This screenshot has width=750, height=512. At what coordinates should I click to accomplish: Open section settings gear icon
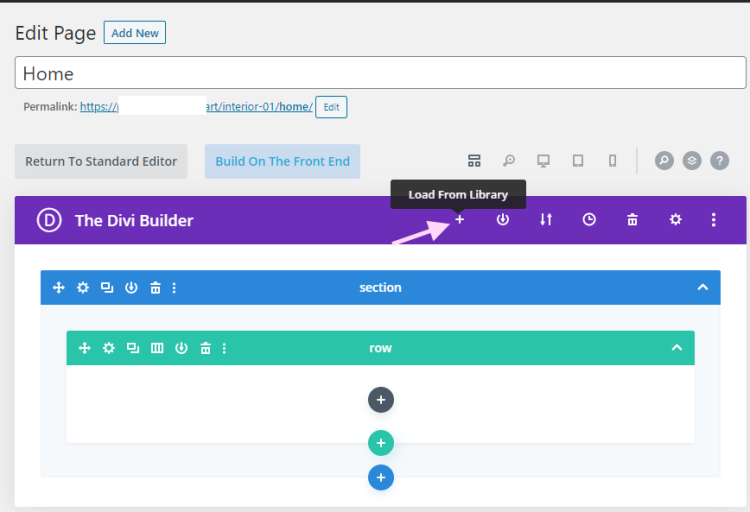click(x=83, y=288)
